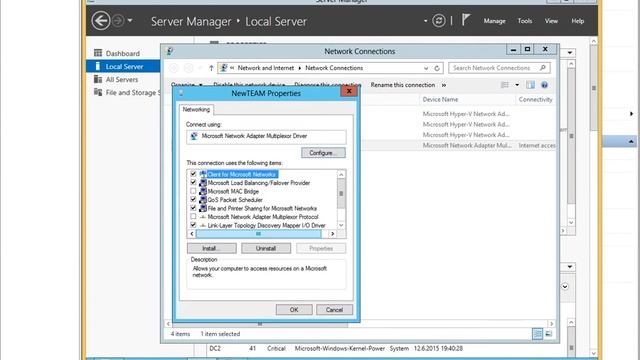Screen dimensions: 640x360
Task: Click Network and Internet breadcrumb
Action: coord(266,68)
